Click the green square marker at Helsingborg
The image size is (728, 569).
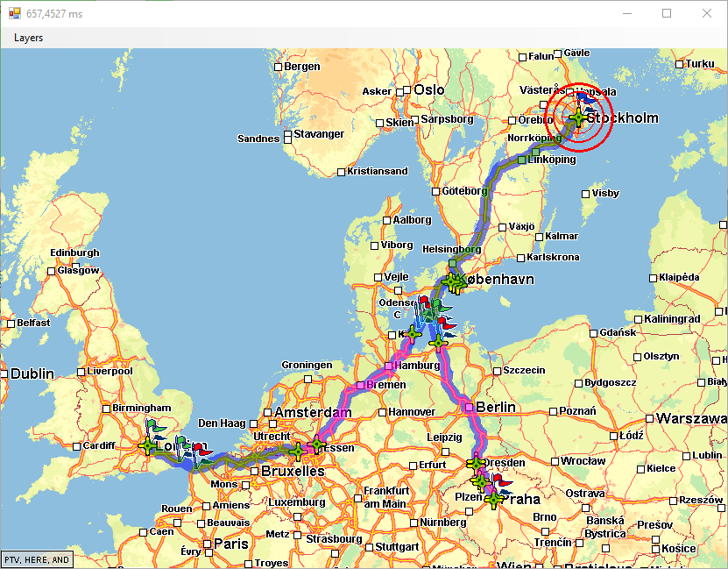pyautogui.click(x=453, y=263)
